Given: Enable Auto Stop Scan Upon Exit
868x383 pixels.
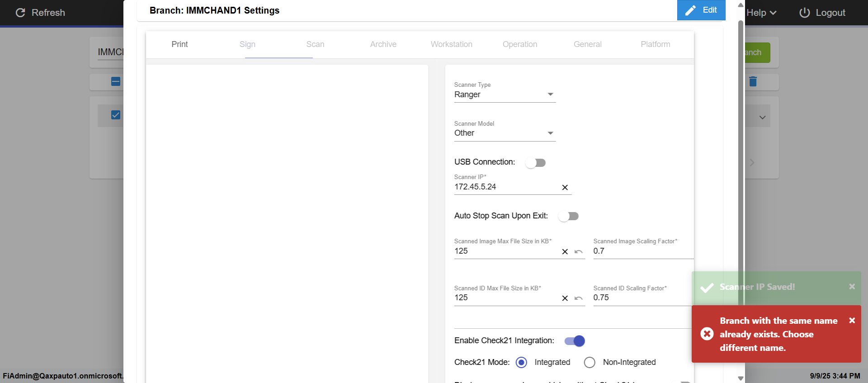Looking at the screenshot, I should click(x=569, y=216).
